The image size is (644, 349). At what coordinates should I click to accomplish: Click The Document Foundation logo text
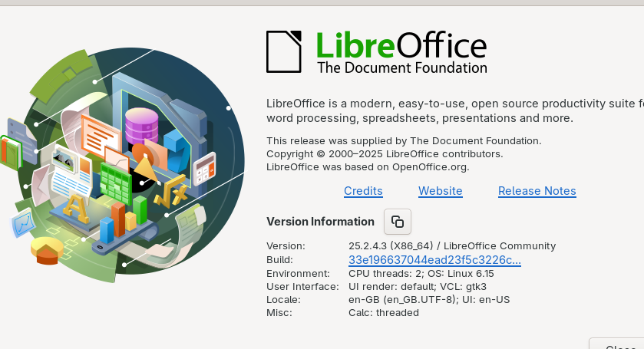402,67
